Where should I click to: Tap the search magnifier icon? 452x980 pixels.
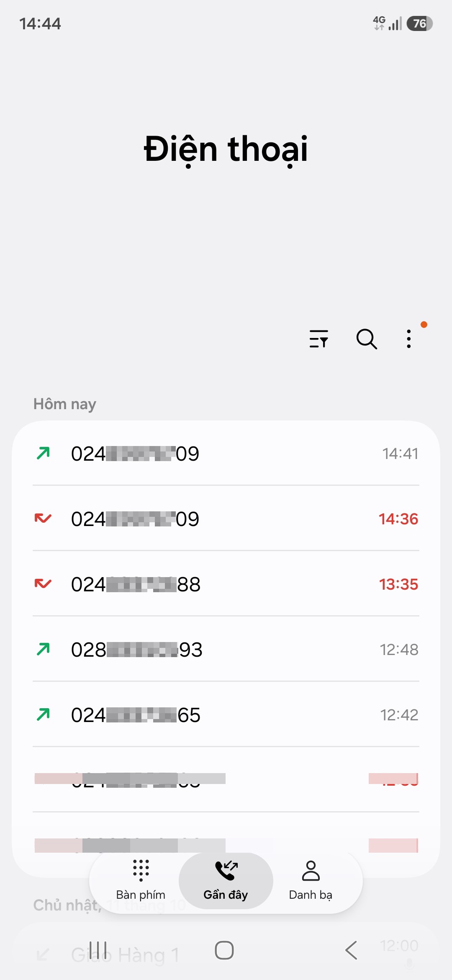[367, 339]
